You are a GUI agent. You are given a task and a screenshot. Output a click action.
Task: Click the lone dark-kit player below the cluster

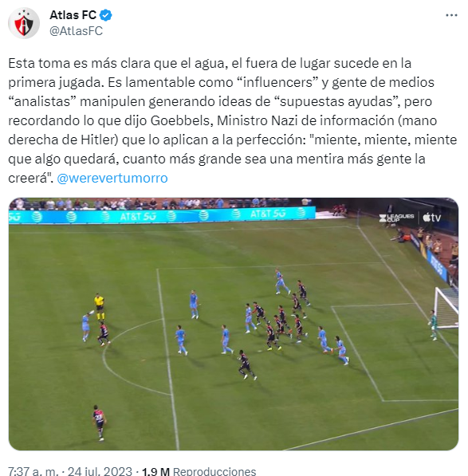tap(246, 364)
